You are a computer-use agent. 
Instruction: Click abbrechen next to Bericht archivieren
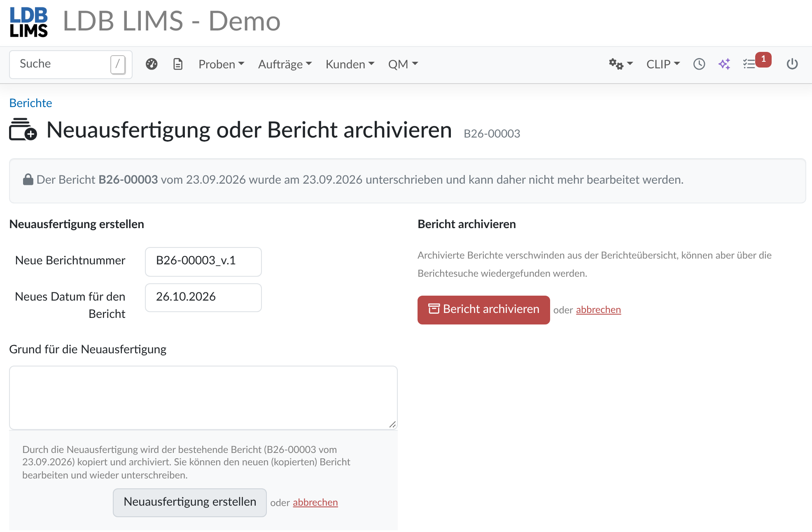pos(598,310)
